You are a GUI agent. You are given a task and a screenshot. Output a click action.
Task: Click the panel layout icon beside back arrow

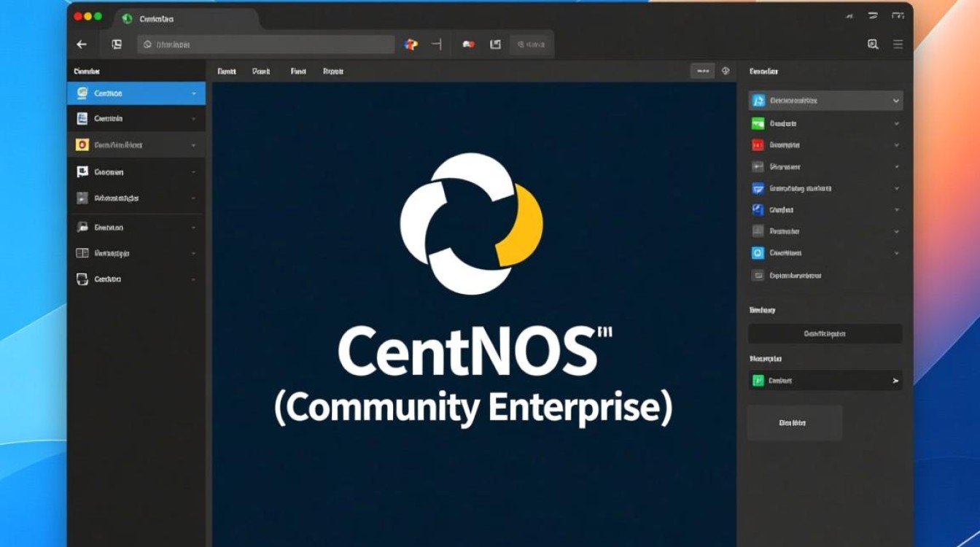click(117, 44)
